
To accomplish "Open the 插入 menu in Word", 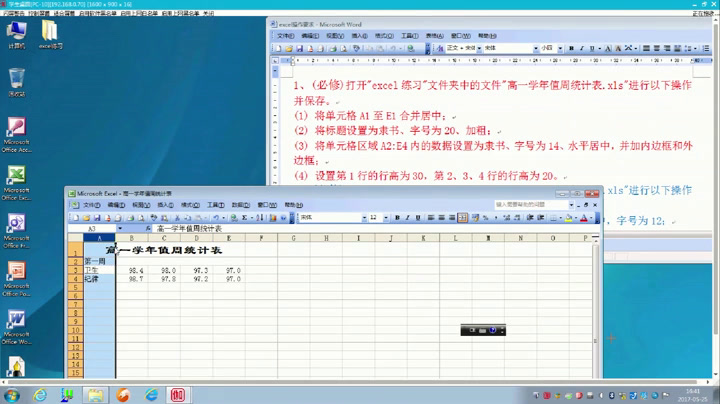I will click(359, 36).
